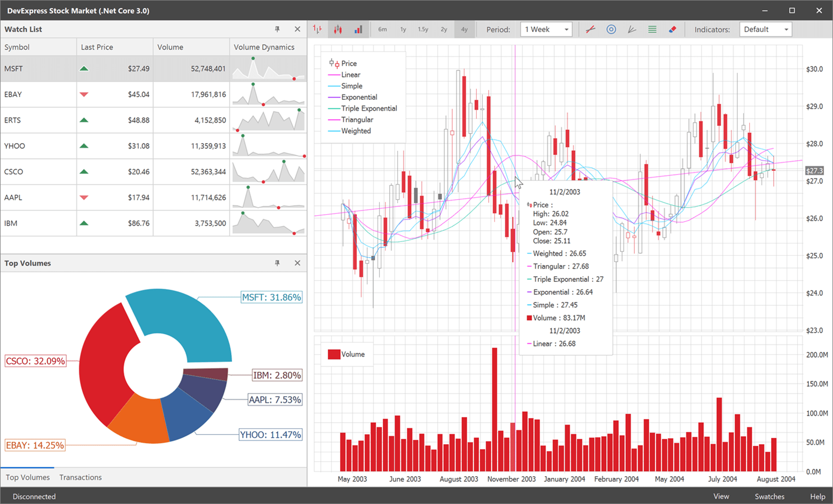Click the EBAY volume dynamics sparkline

269,94
